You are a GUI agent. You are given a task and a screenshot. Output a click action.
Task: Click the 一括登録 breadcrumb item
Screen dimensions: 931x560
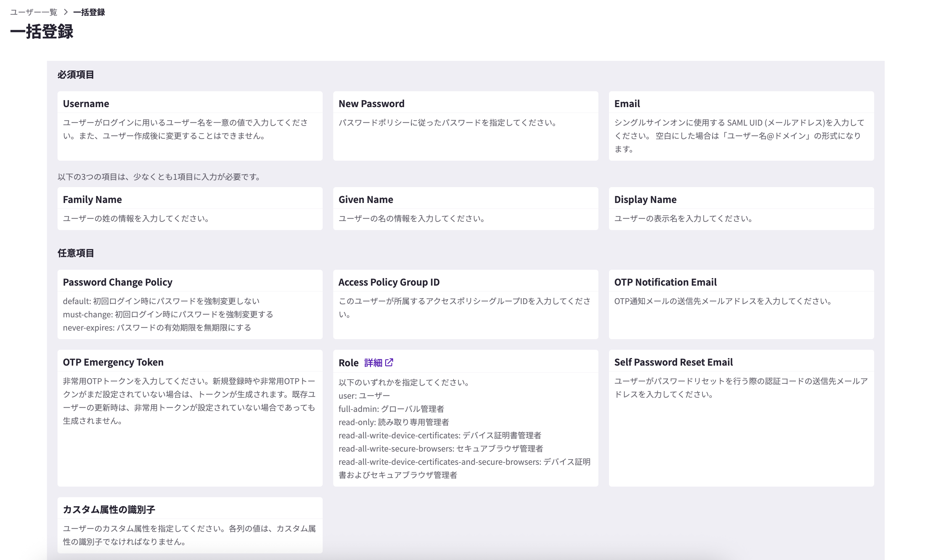89,12
